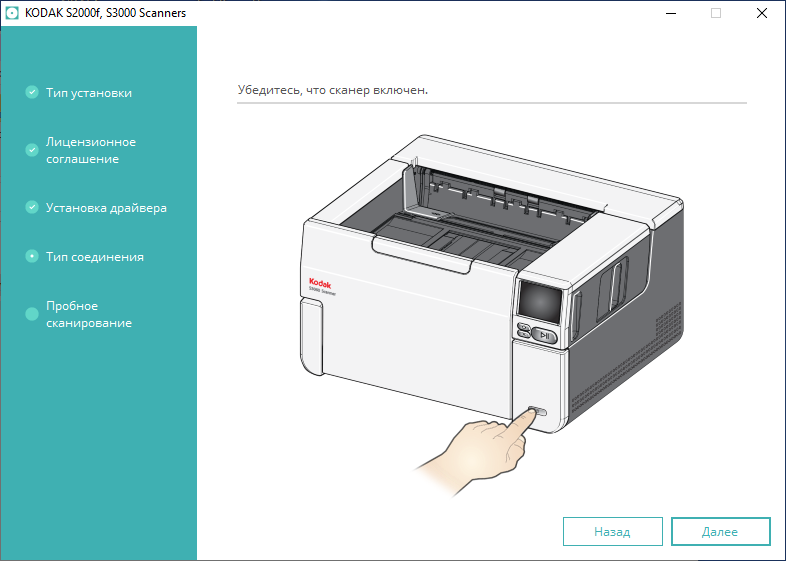Click the pending-step circle beside Пробное сканирование
The height and width of the screenshot is (561, 786).
(x=32, y=314)
